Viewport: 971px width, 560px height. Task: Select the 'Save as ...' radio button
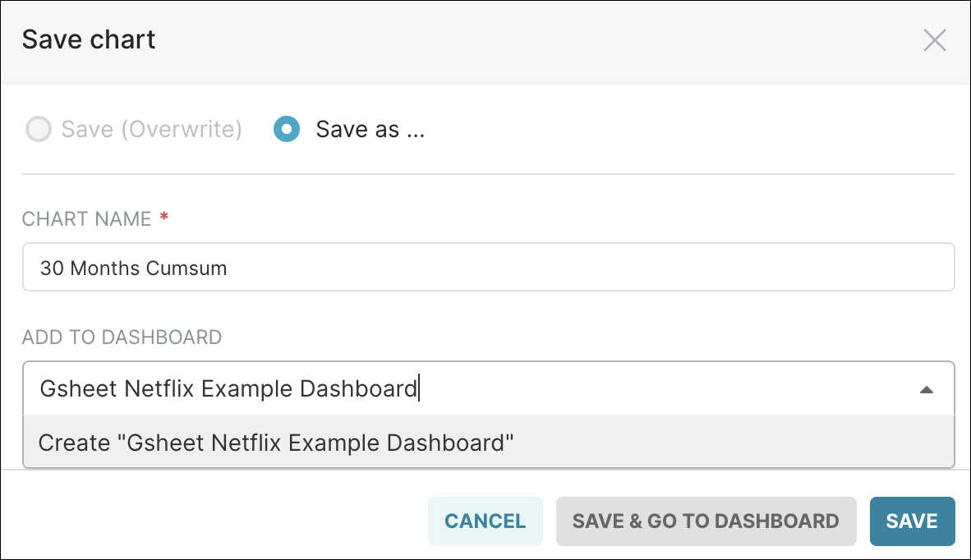tap(288, 129)
